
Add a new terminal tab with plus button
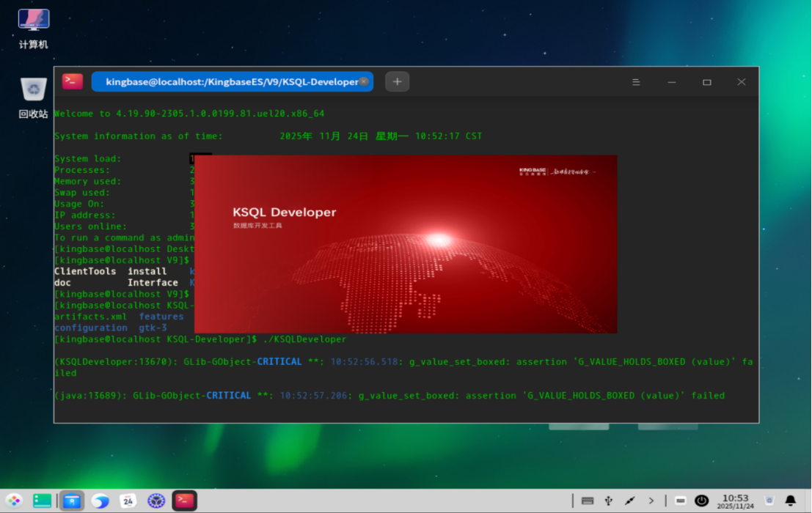point(397,82)
